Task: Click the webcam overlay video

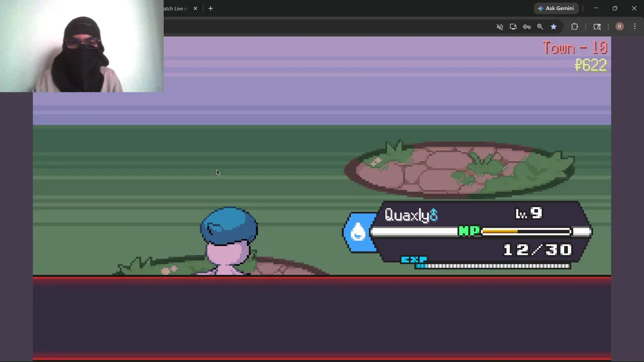Action: 82,46
